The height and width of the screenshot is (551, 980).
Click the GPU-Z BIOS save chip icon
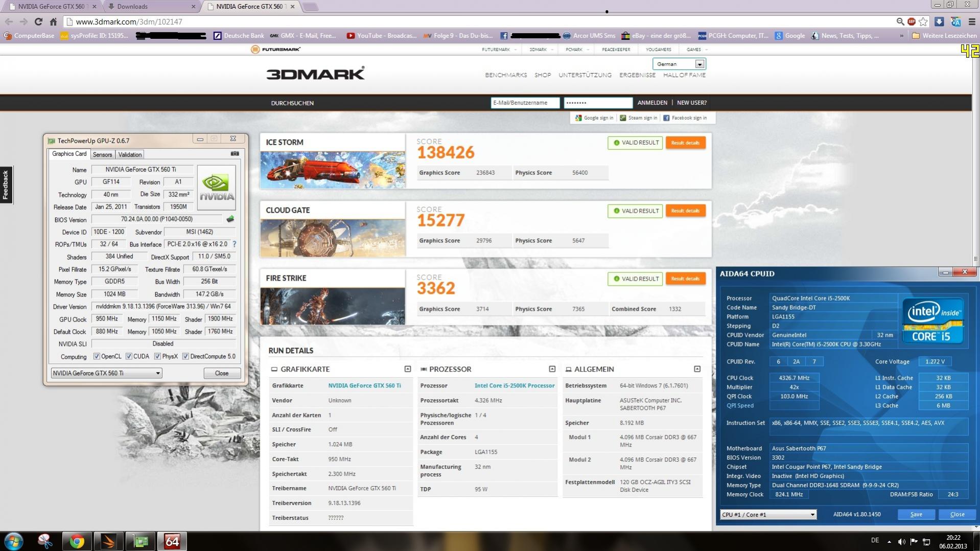(x=230, y=219)
